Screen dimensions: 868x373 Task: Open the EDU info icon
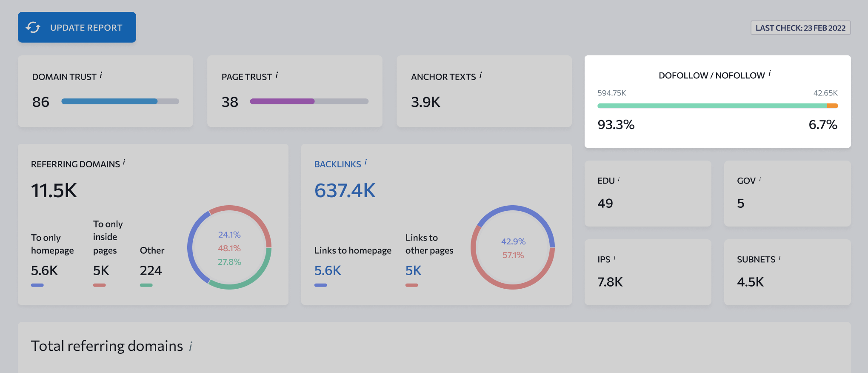point(619,180)
